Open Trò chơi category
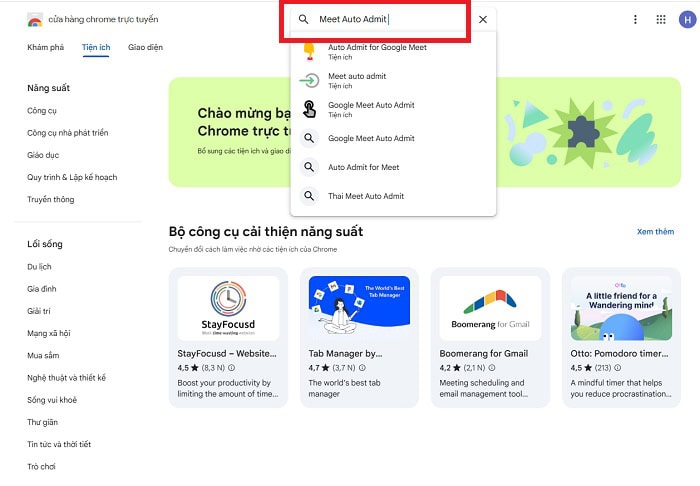Image resolution: width=700 pixels, height=486 pixels. coord(41,467)
